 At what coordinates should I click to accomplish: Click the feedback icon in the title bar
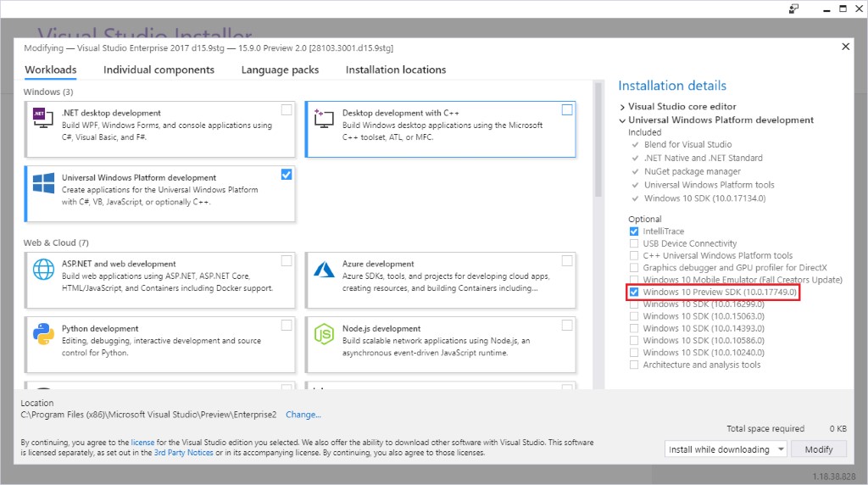pyautogui.click(x=793, y=8)
